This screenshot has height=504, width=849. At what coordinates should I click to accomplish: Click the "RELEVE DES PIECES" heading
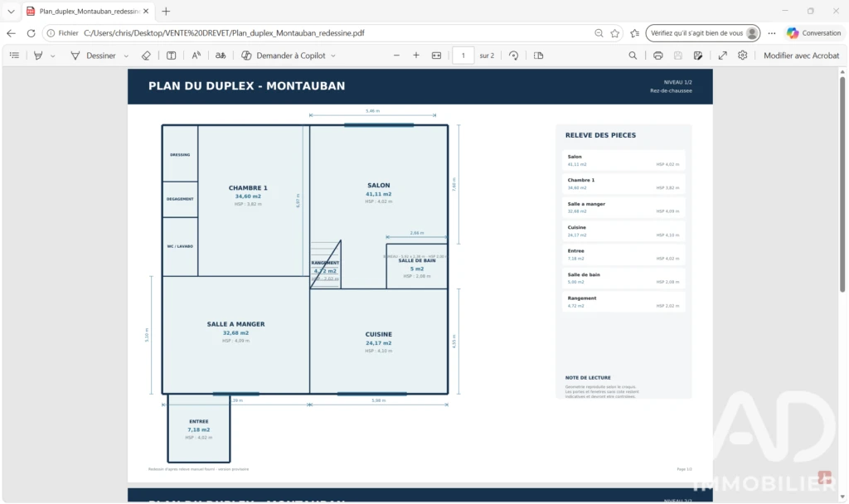pyautogui.click(x=600, y=135)
